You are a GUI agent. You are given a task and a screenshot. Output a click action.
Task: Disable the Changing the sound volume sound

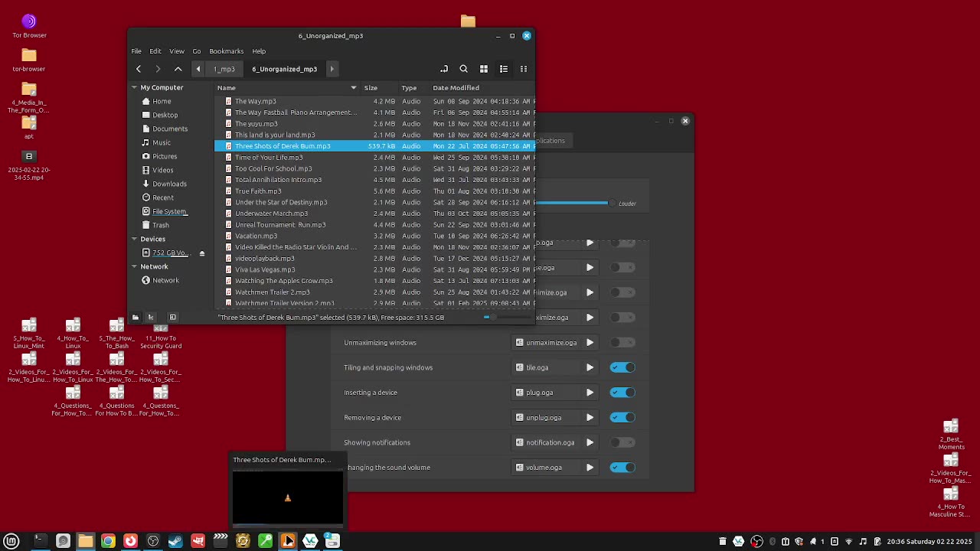(x=622, y=468)
